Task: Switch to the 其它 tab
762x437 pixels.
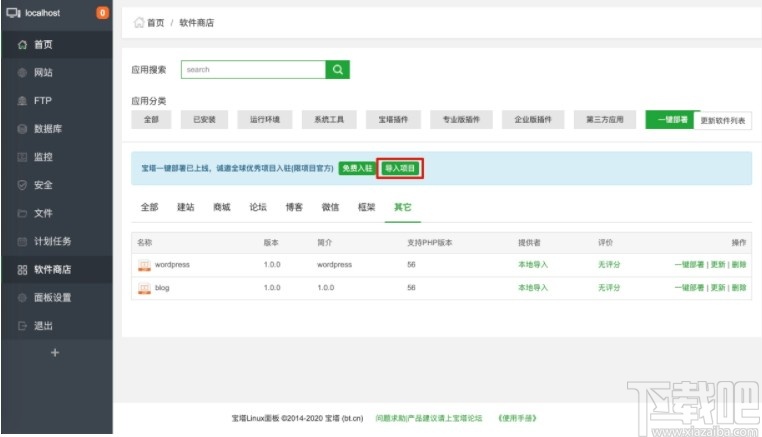Action: point(403,208)
